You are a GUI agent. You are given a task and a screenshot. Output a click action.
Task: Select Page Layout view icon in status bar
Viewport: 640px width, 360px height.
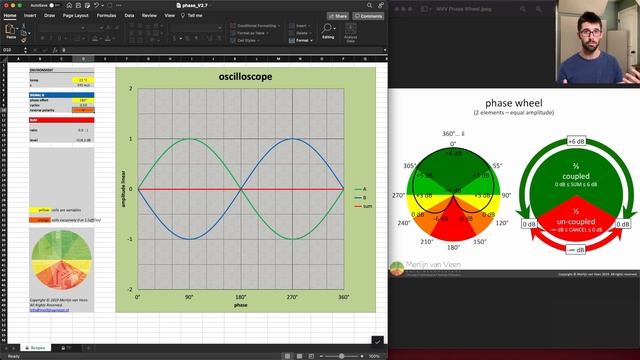coord(299,356)
